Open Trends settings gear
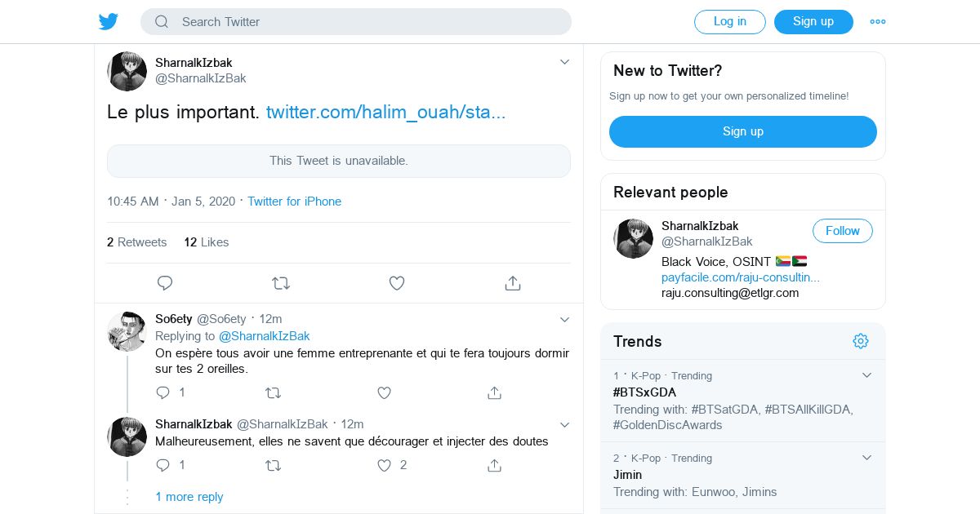This screenshot has width=980, height=514. 861,341
